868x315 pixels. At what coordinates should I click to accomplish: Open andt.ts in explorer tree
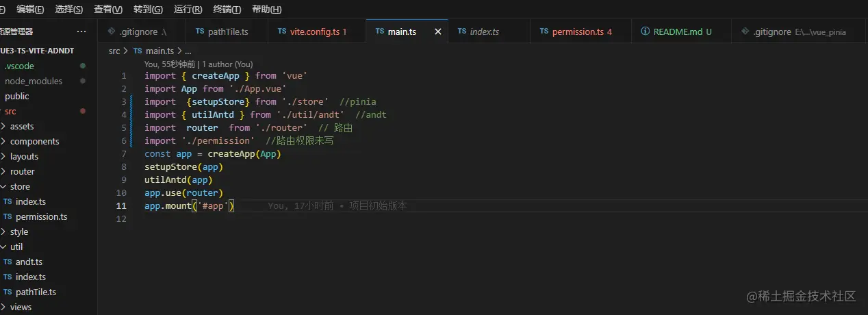(x=29, y=262)
